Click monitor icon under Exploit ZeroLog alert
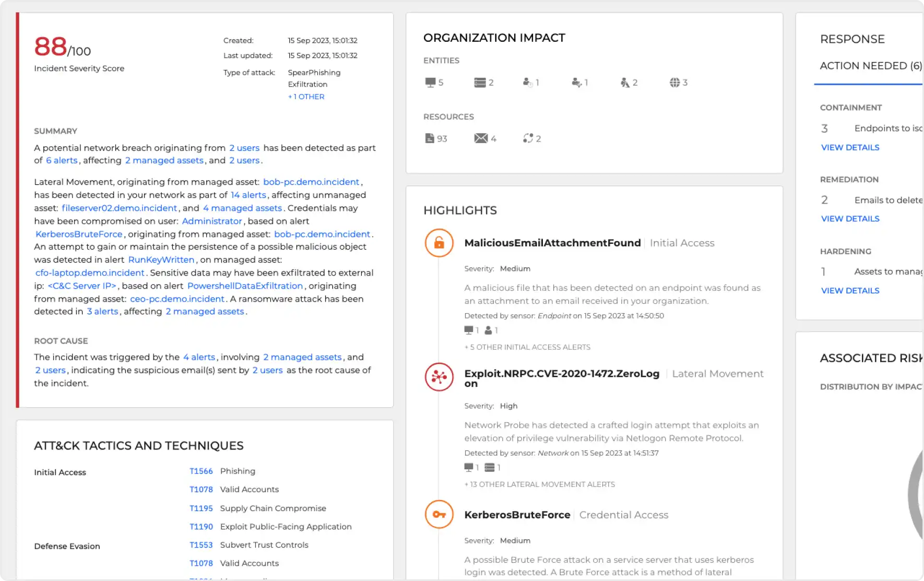 click(x=468, y=467)
